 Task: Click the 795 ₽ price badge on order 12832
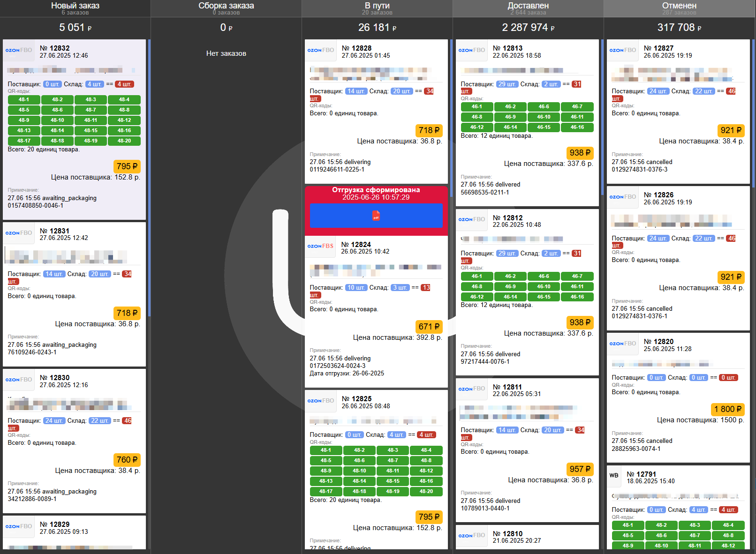127,166
